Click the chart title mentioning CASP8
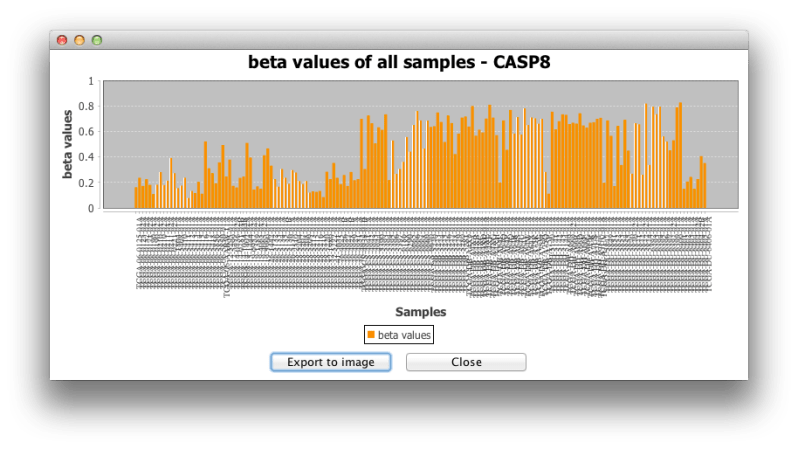798x449 pixels. (x=399, y=62)
